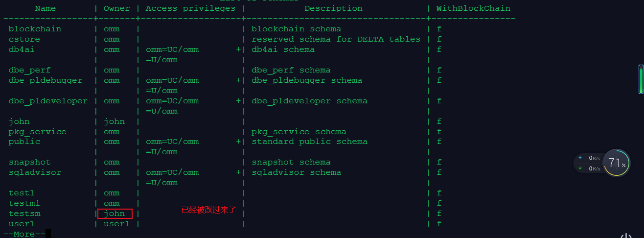Click the --More-- pager prompt
The height and width of the screenshot is (238, 644).
coord(24,234)
